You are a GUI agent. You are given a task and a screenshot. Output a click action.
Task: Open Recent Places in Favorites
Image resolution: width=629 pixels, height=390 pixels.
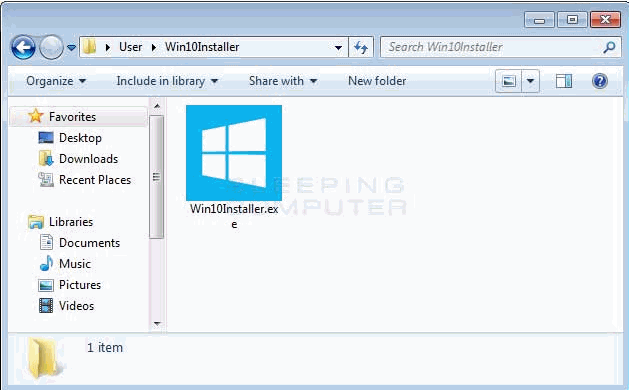pyautogui.click(x=95, y=180)
